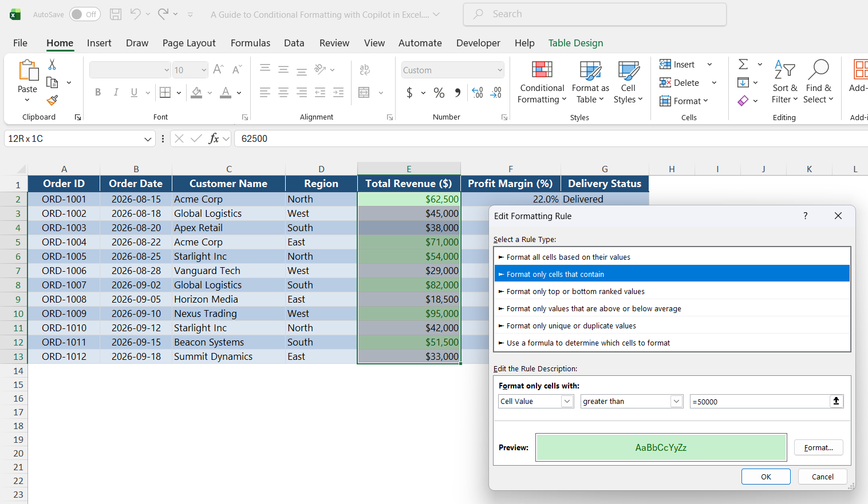Click the =50000 value input field
868x504 pixels.
click(760, 402)
